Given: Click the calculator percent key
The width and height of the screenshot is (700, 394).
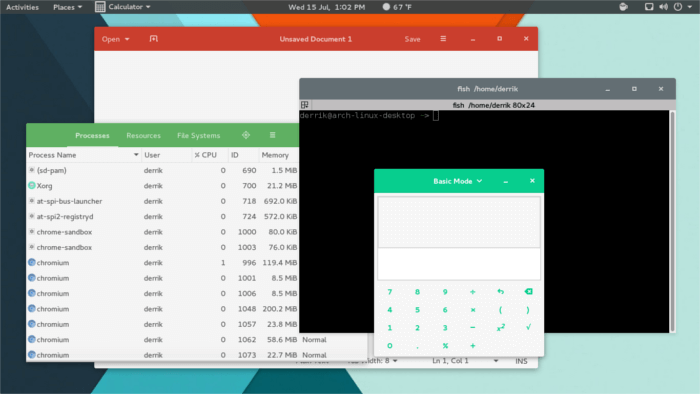Looking at the screenshot, I should [445, 345].
